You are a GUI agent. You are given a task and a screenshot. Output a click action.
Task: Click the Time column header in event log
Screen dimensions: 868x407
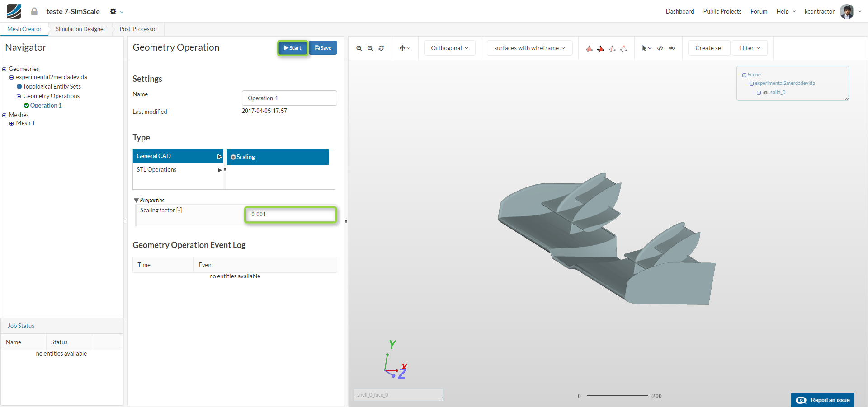tap(163, 265)
